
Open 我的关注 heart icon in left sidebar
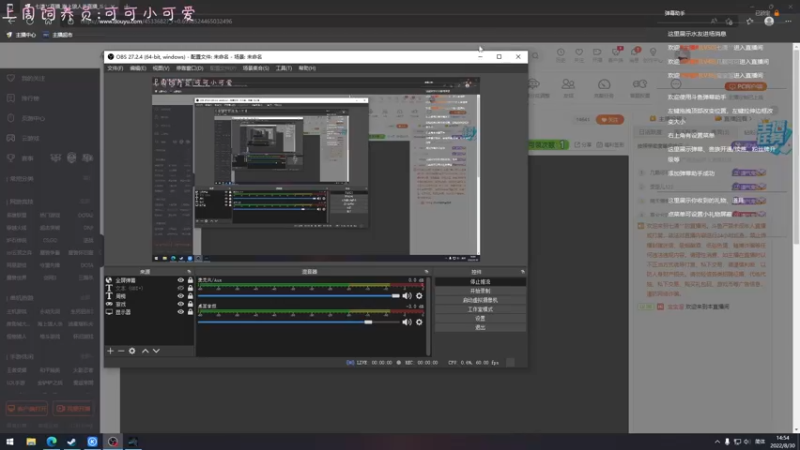11,78
